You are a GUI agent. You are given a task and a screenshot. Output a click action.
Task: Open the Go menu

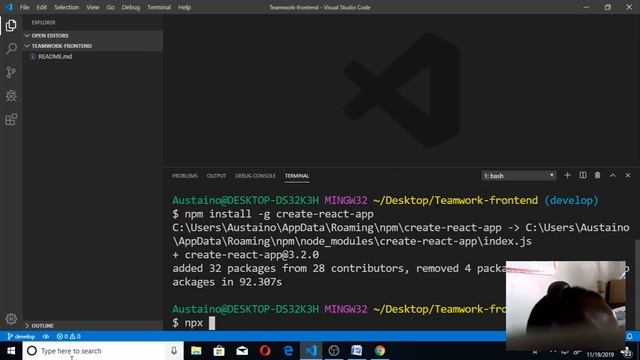[111, 7]
